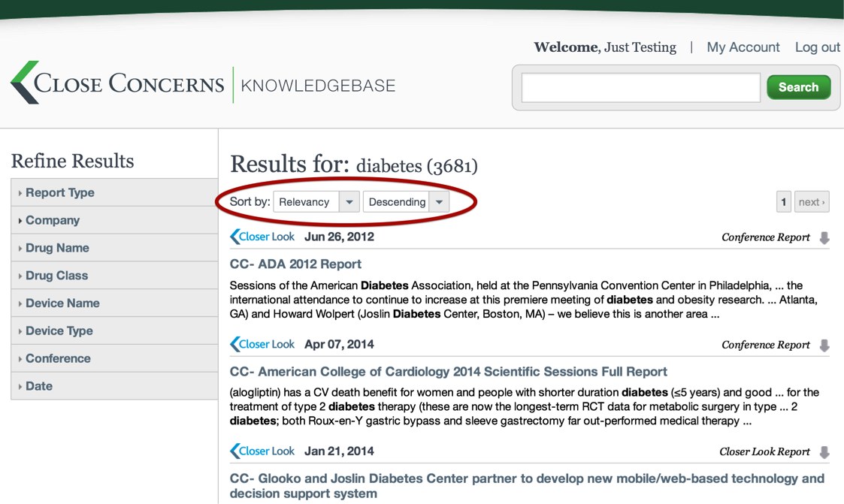The image size is (844, 504).
Task: Focus the search input field
Action: point(640,88)
